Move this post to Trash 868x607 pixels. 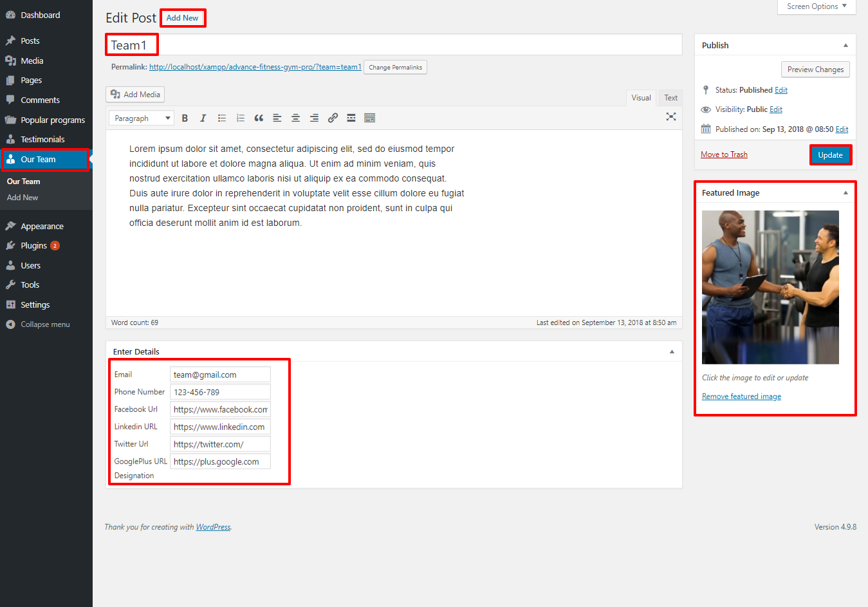click(724, 154)
